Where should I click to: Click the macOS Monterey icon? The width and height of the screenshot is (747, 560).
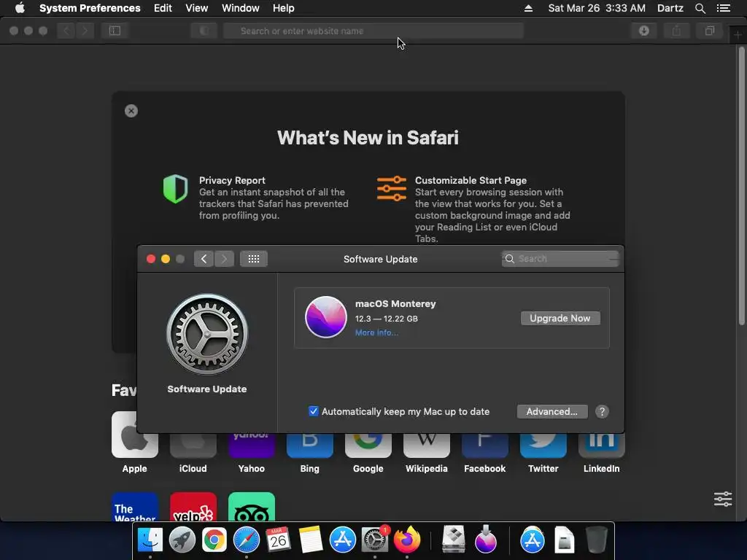[x=326, y=317]
